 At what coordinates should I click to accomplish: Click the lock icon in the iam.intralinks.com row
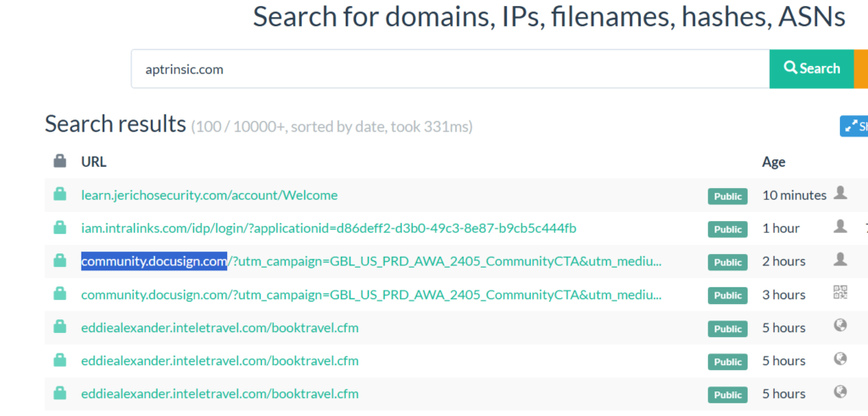(59, 228)
